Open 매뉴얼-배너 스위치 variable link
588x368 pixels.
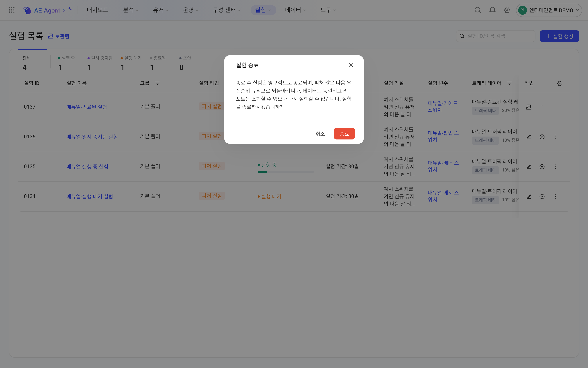click(443, 166)
